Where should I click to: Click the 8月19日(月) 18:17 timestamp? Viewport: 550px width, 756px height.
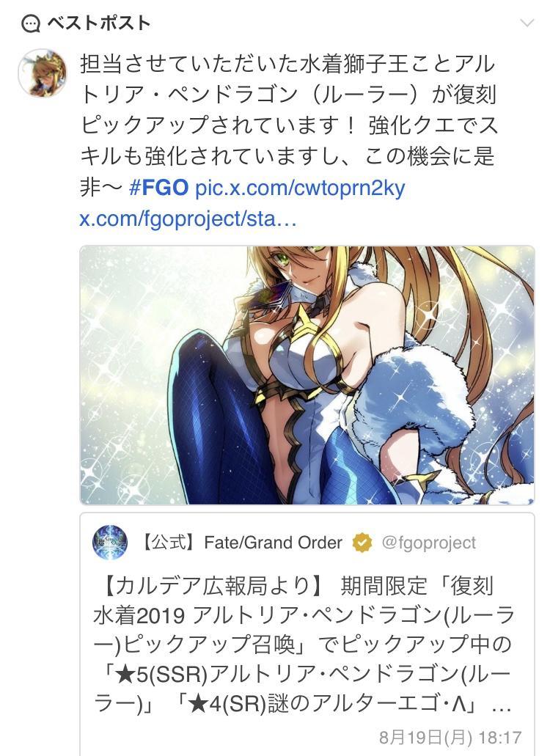click(450, 737)
